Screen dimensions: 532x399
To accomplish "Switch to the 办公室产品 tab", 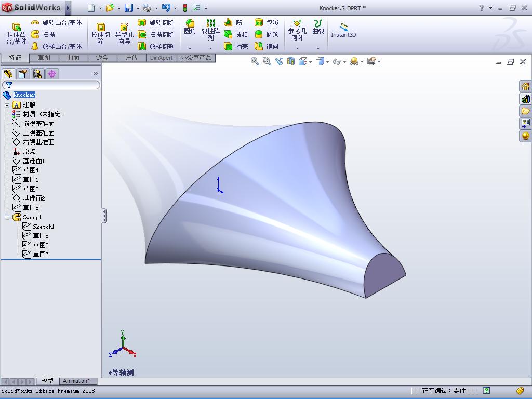I will 196,58.
